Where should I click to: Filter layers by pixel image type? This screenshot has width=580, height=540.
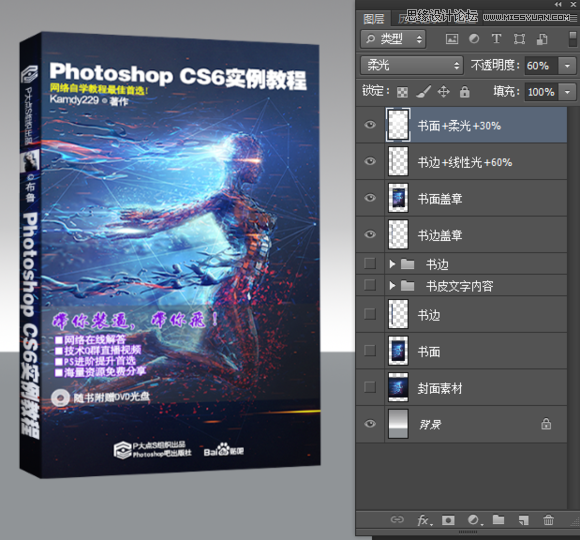coord(452,39)
